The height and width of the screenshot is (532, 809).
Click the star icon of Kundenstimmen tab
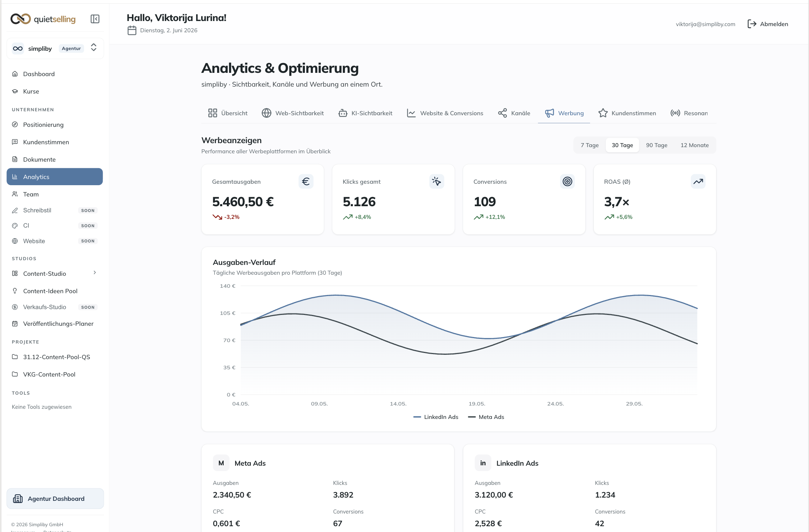pyautogui.click(x=603, y=113)
